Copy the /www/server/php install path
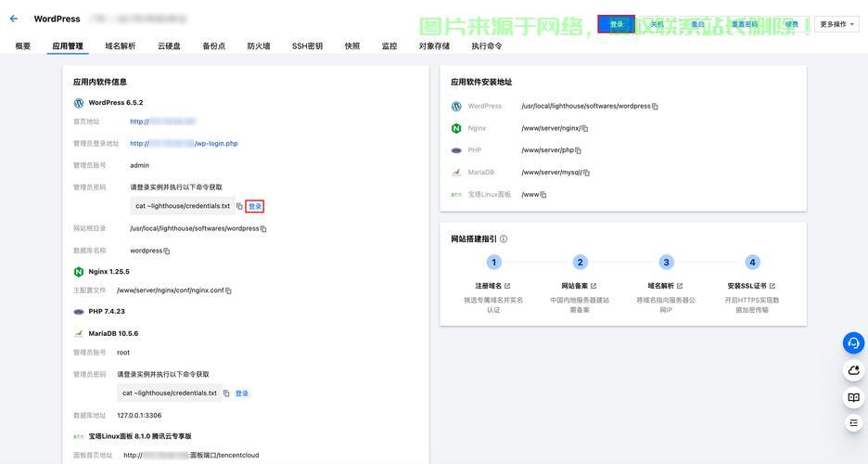Screen dimensions: 868x464 pos(578,150)
